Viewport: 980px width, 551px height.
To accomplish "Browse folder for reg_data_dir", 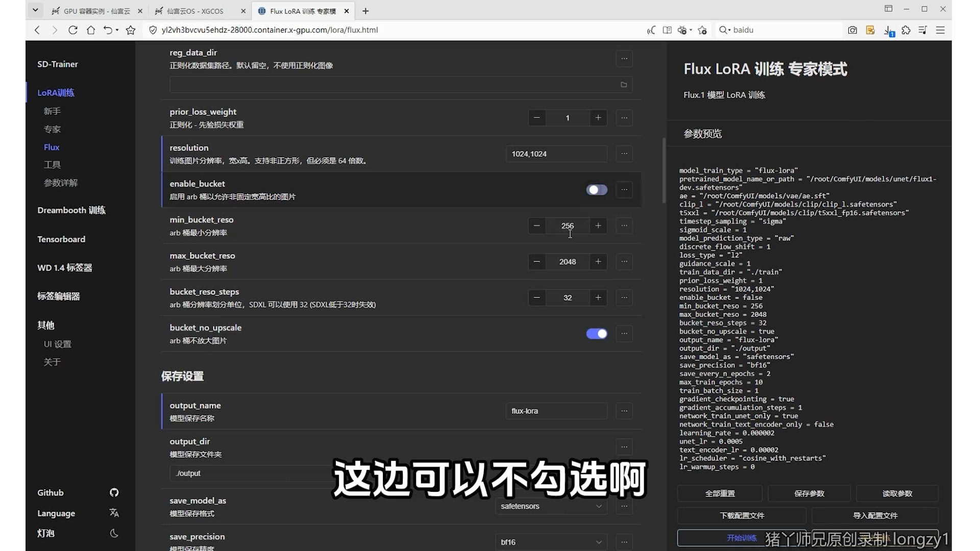I will (624, 85).
